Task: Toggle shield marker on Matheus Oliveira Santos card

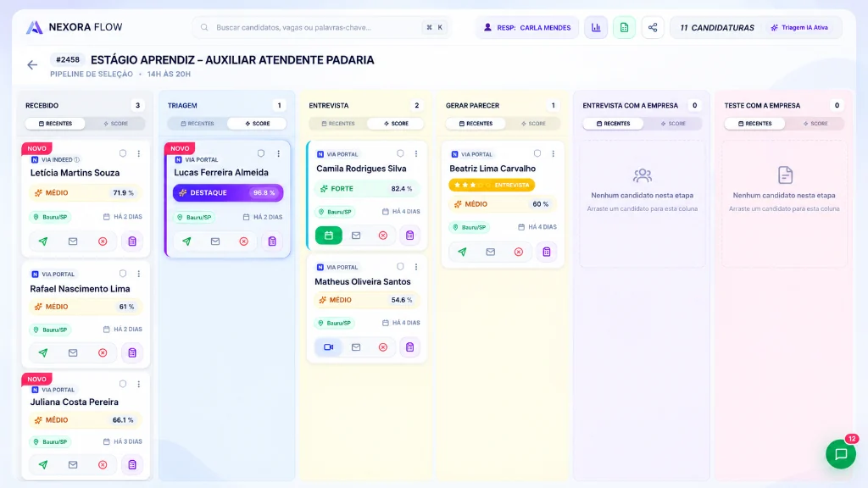Action: (x=400, y=266)
